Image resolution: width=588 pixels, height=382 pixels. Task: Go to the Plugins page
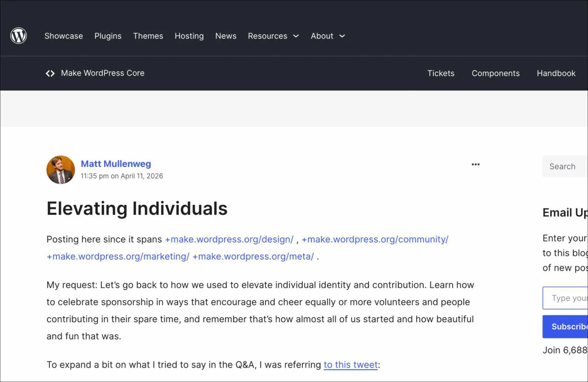click(x=108, y=36)
